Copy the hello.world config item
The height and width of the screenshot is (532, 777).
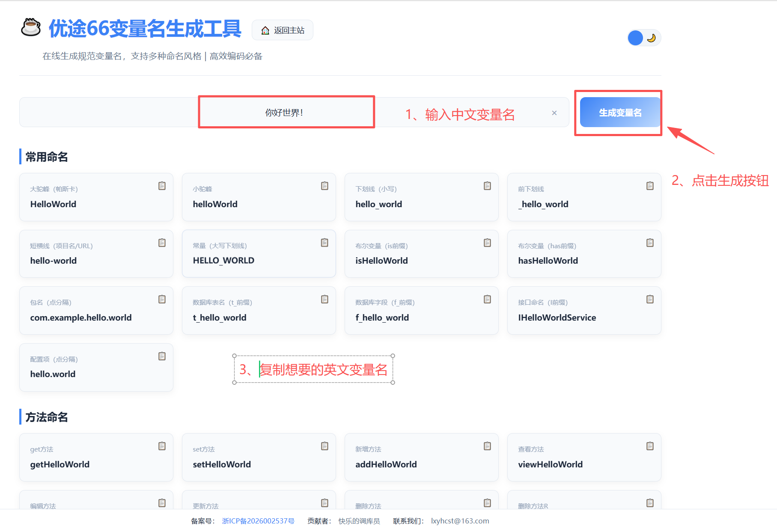[162, 356]
